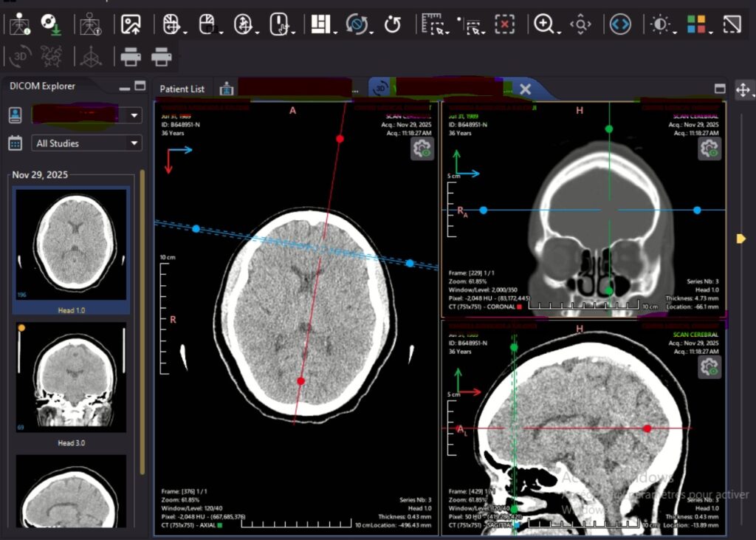Toggle the synchronize views button

coord(620,24)
